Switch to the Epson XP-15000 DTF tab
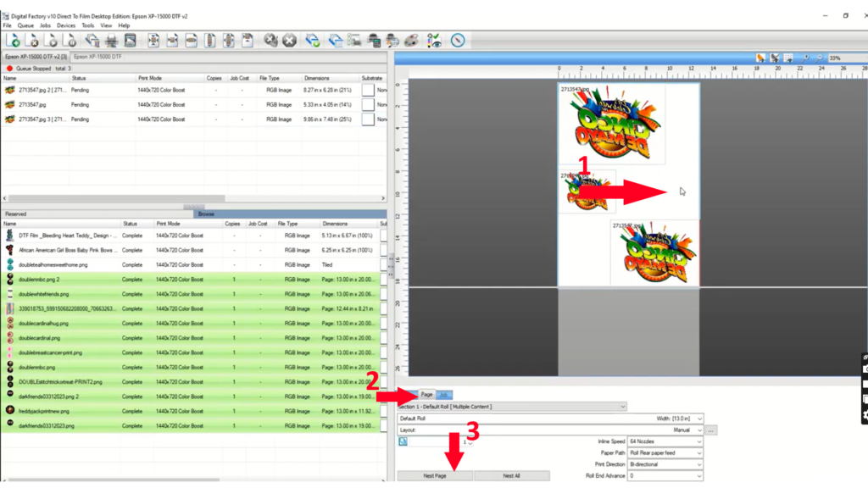Image resolution: width=868 pixels, height=488 pixels. coord(98,57)
